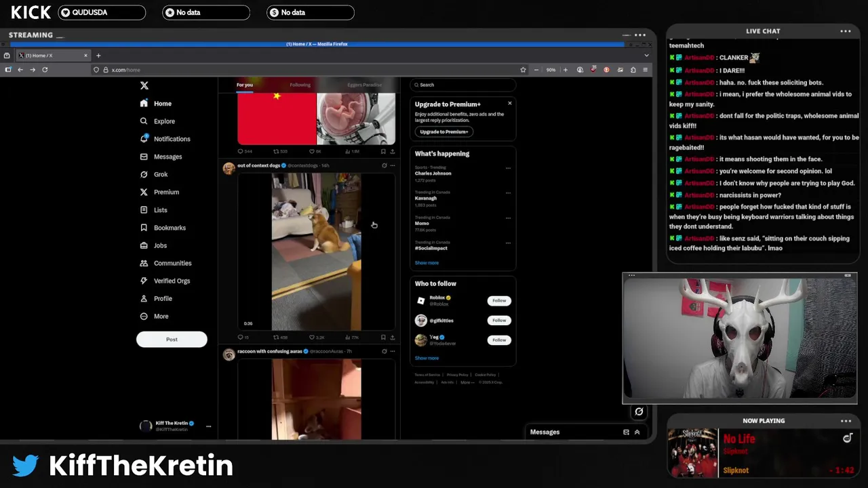The height and width of the screenshot is (488, 868).
Task: Like the top post with 6K likes
Action: click(x=315, y=151)
